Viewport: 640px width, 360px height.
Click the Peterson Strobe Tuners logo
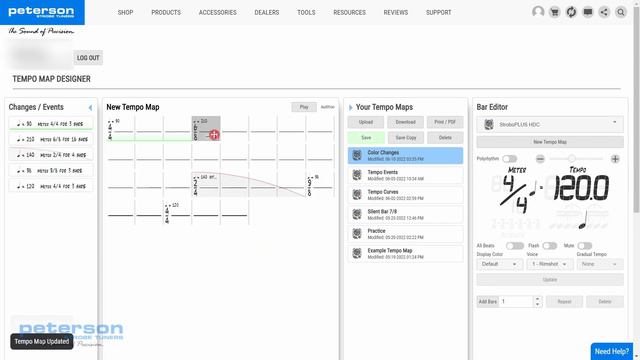coord(42,12)
